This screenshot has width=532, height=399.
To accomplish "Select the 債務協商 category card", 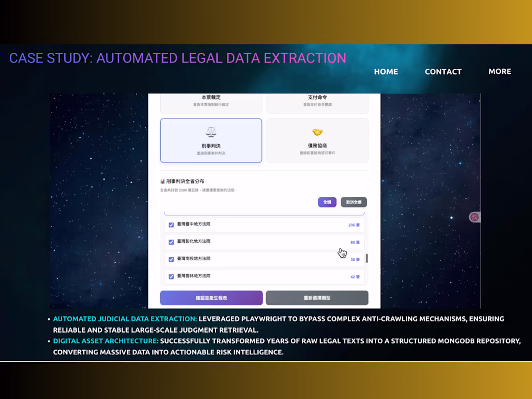I will tap(317, 140).
